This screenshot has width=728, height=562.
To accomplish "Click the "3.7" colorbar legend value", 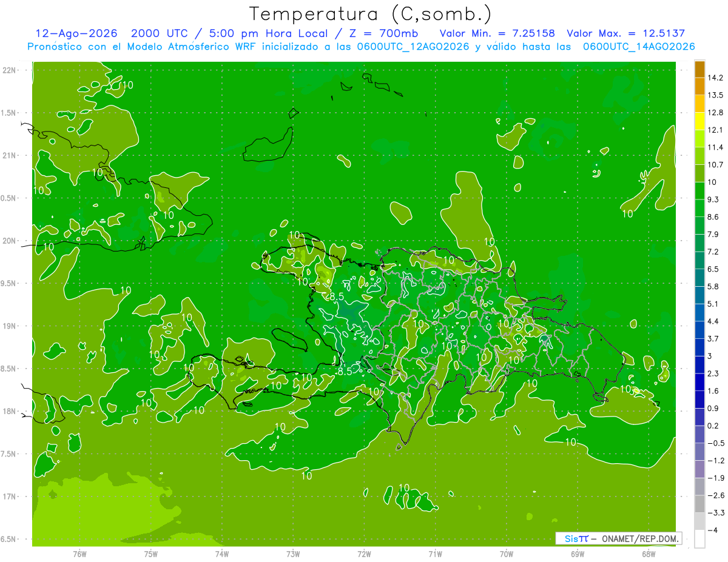I will 713,338.
